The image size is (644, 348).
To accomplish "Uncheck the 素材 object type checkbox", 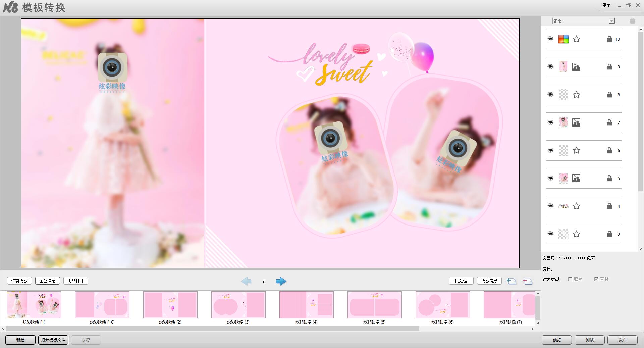I will 596,279.
